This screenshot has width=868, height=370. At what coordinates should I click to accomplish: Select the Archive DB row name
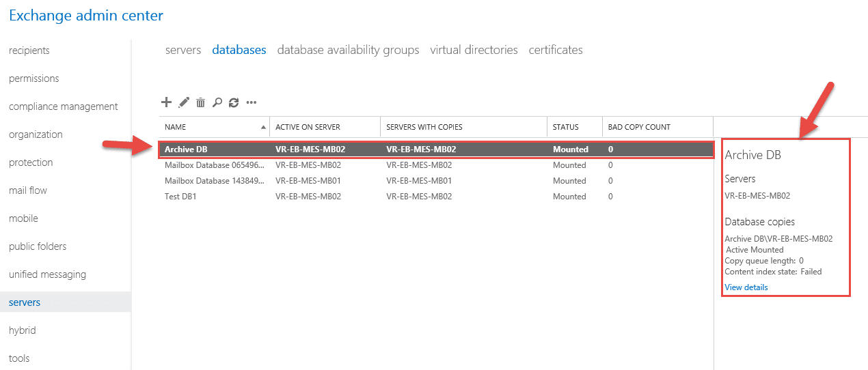tap(186, 150)
